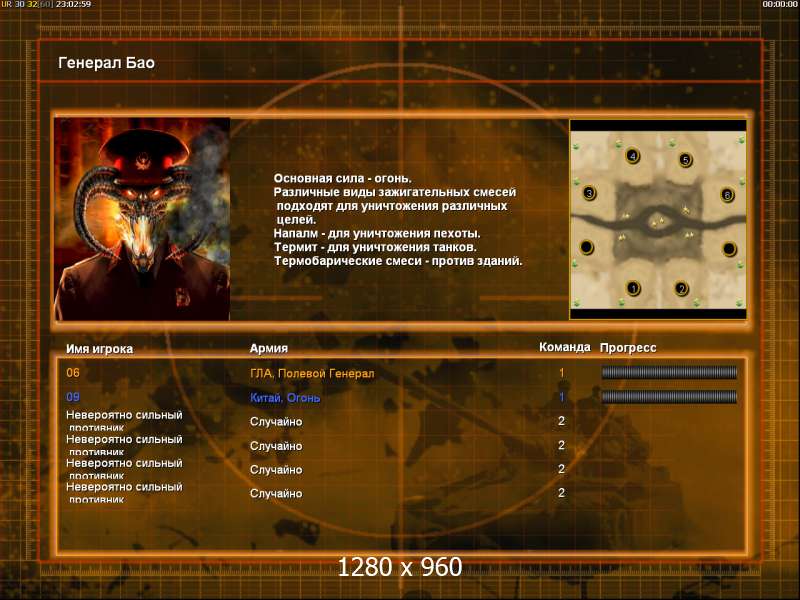Select start position marker 3 on minimap
This screenshot has width=800, height=600.
(589, 193)
